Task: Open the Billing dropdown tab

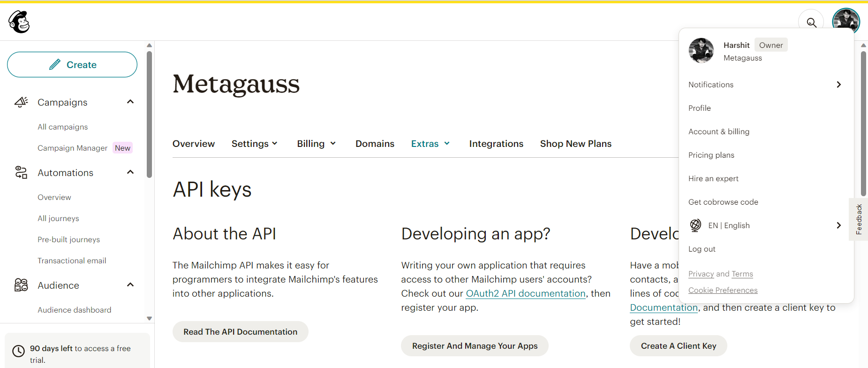Action: (316, 144)
